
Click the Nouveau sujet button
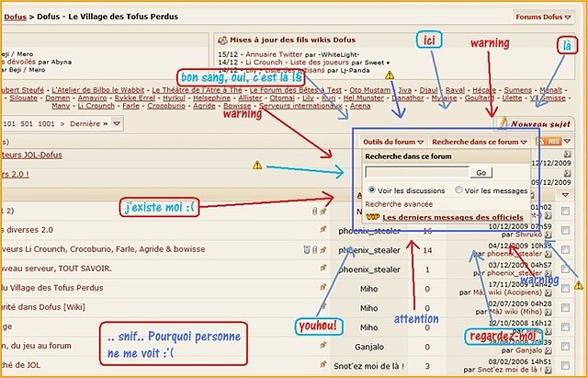[537, 122]
